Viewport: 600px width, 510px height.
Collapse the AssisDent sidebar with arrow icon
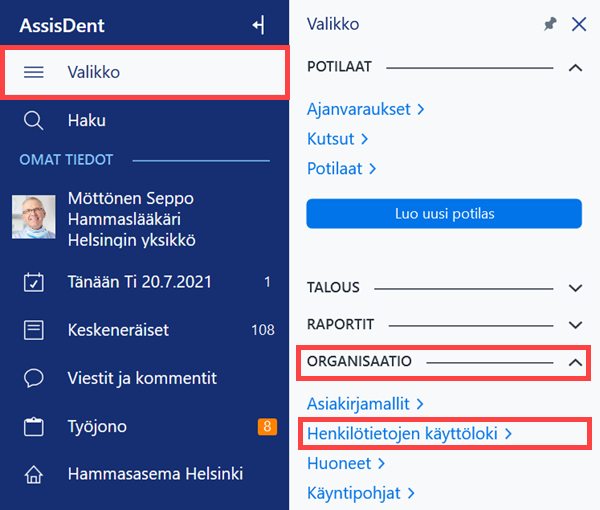pyautogui.click(x=259, y=25)
